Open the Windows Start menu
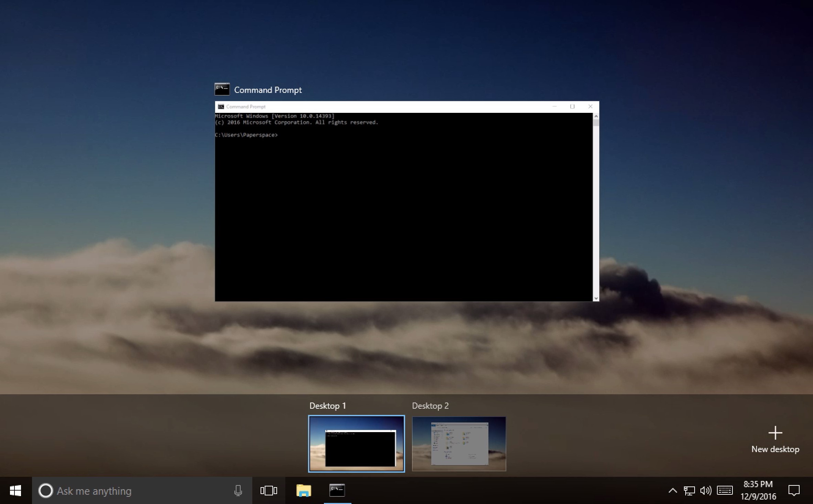The image size is (813, 504). (x=15, y=491)
